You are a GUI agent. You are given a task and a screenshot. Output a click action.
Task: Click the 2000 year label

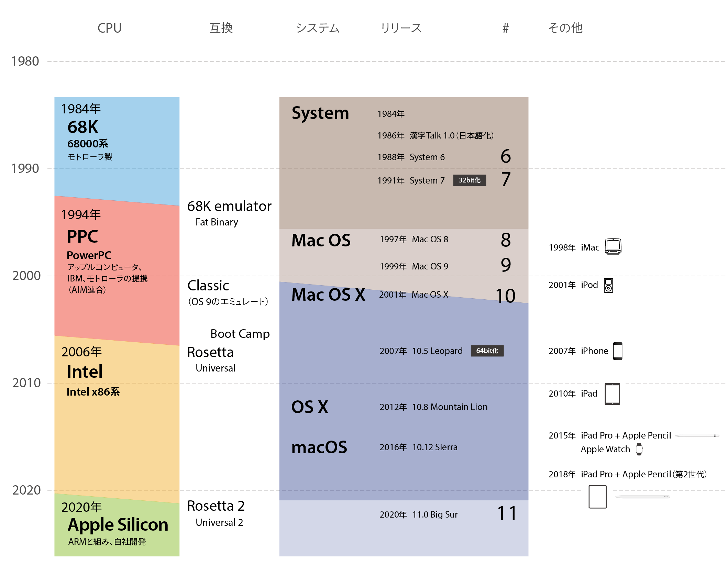click(x=26, y=276)
